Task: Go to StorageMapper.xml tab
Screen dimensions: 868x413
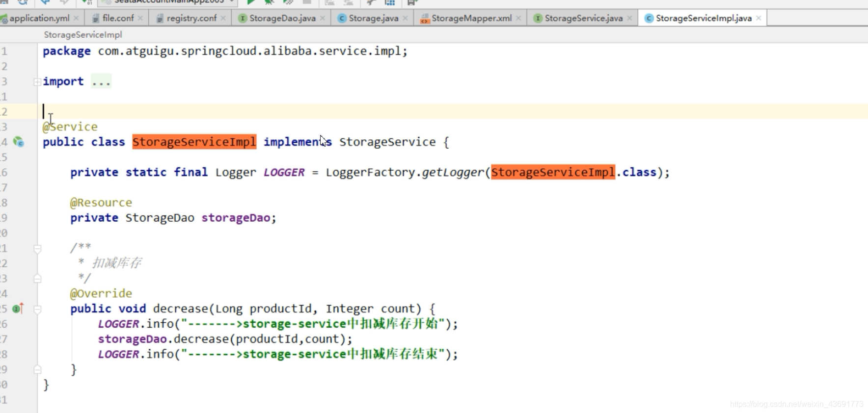Action: [471, 18]
